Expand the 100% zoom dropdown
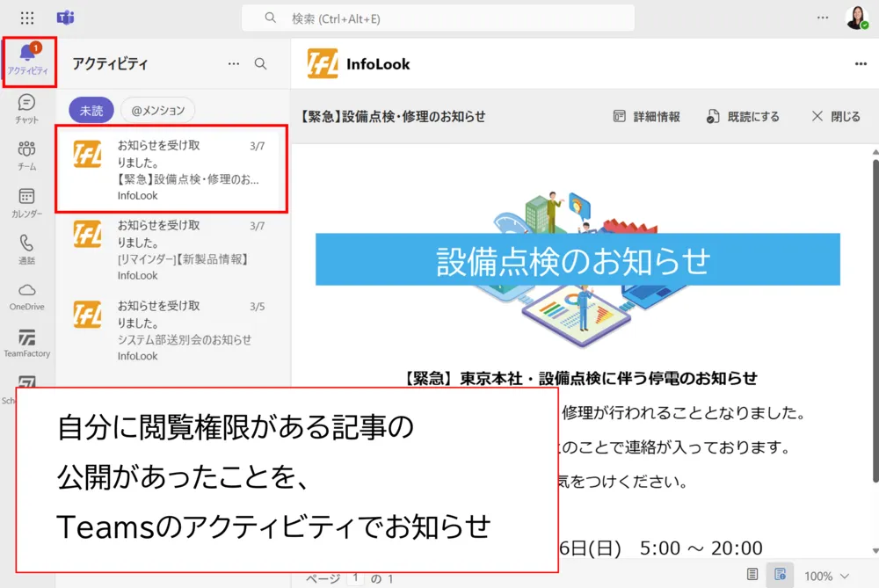 [826, 576]
